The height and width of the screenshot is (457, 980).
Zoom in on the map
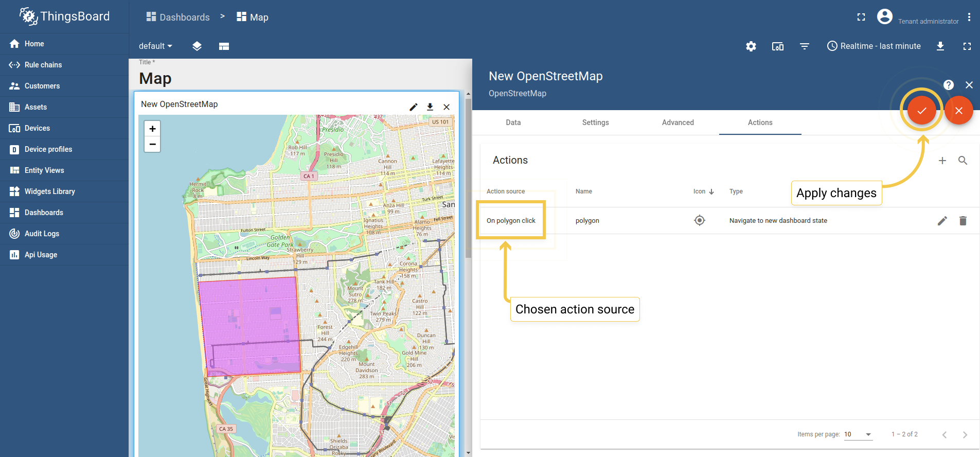coord(152,129)
